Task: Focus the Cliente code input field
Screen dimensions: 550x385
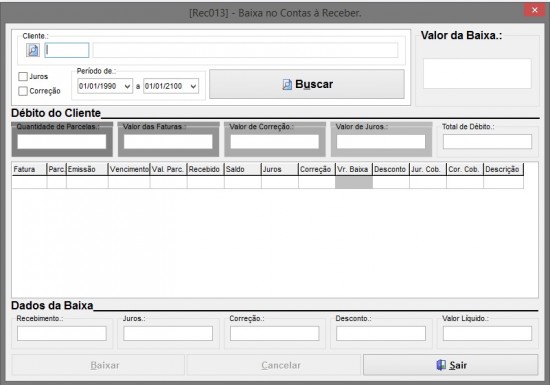Action: click(67, 50)
